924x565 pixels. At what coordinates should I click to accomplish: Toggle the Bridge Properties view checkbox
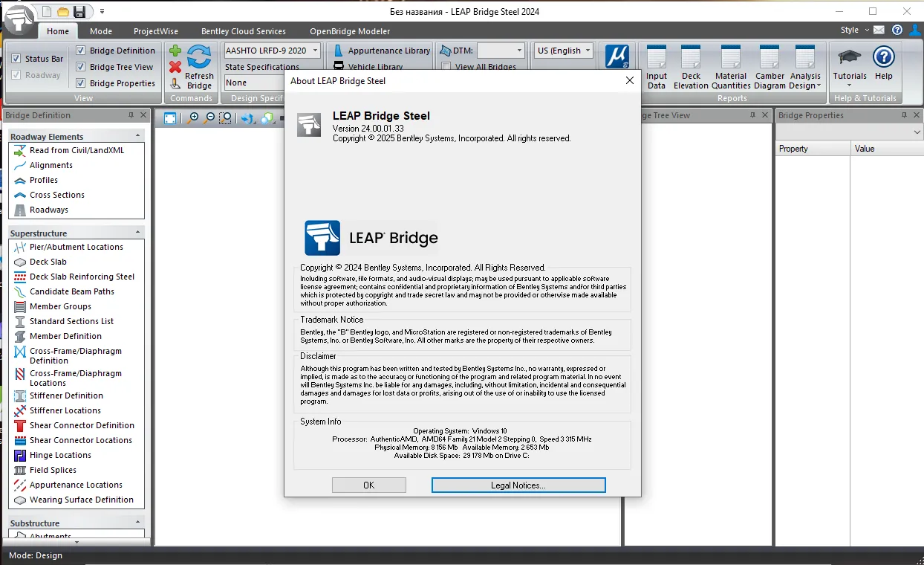coord(81,83)
